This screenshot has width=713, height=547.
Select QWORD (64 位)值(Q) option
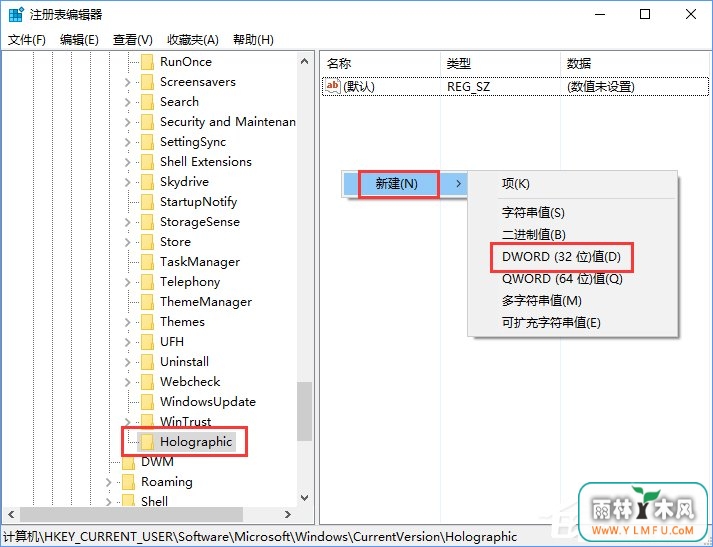tap(562, 279)
